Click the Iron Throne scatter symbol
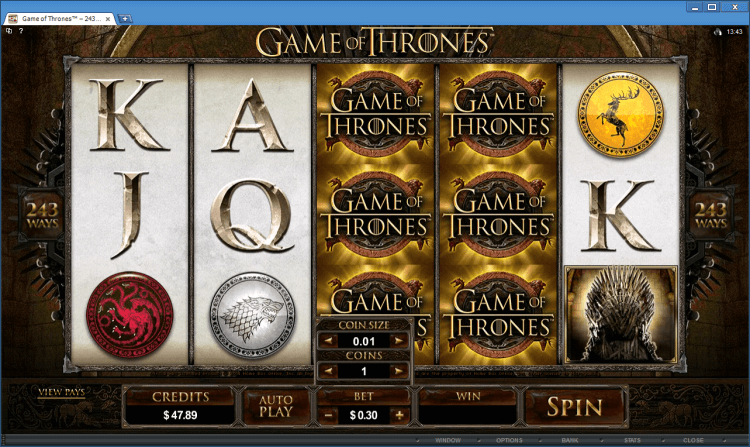Viewport: 750px width, 447px height. click(x=621, y=315)
